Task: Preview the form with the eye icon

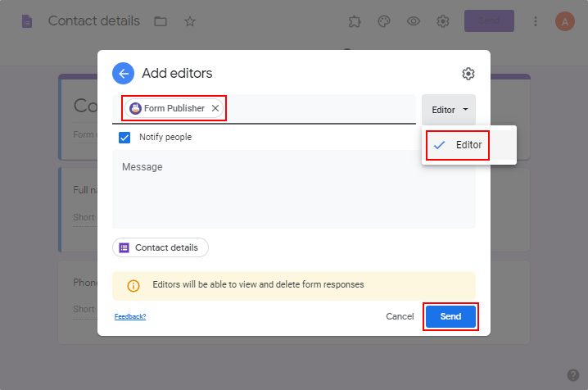Action: [x=414, y=21]
